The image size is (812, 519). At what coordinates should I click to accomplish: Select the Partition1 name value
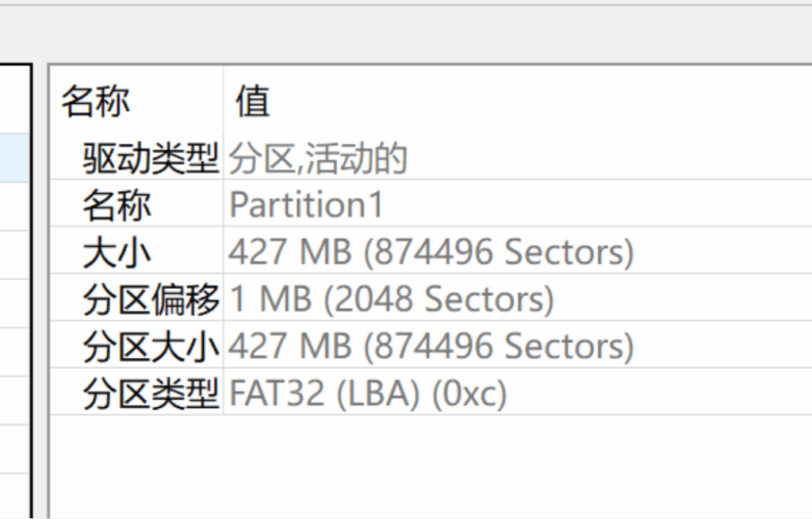pyautogui.click(x=305, y=205)
